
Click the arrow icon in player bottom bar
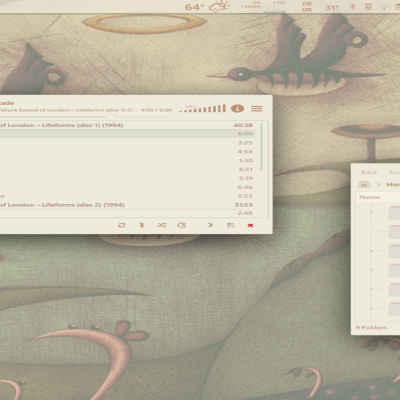210,225
